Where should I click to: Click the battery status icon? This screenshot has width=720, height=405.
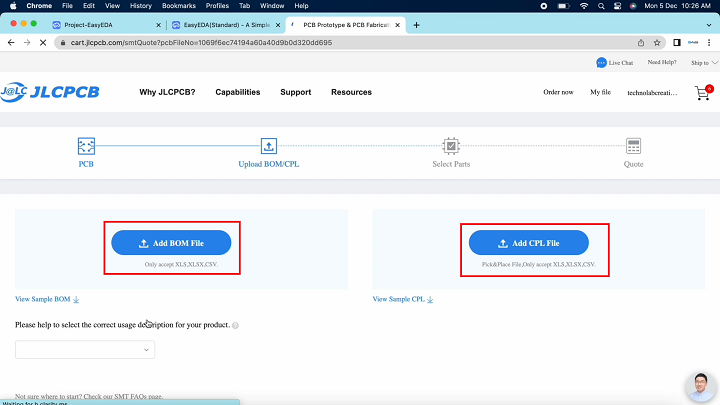click(563, 6)
